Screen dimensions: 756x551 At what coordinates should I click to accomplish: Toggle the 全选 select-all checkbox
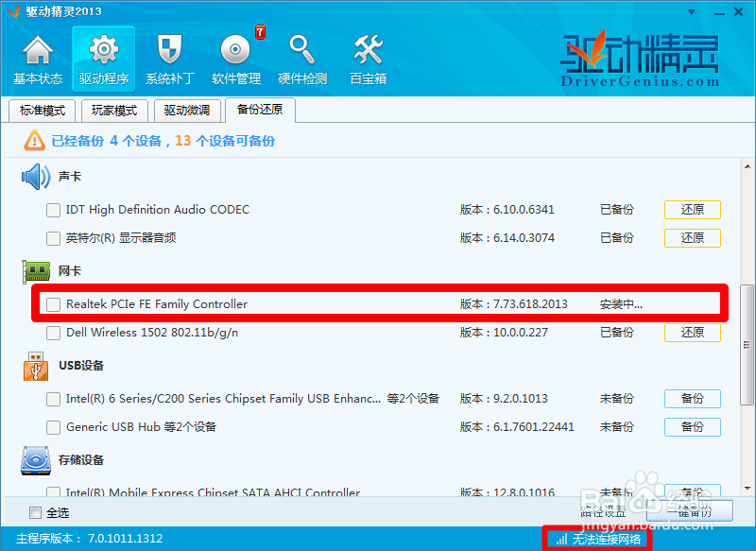pyautogui.click(x=35, y=512)
